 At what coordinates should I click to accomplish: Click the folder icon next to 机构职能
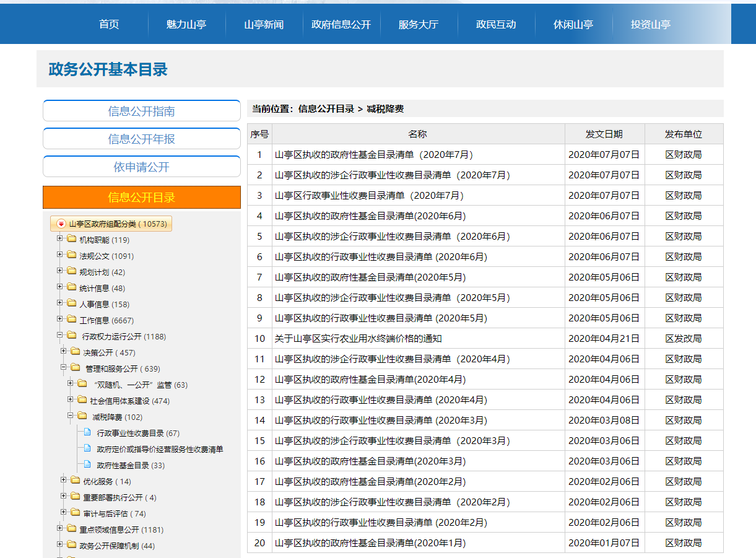(71, 239)
